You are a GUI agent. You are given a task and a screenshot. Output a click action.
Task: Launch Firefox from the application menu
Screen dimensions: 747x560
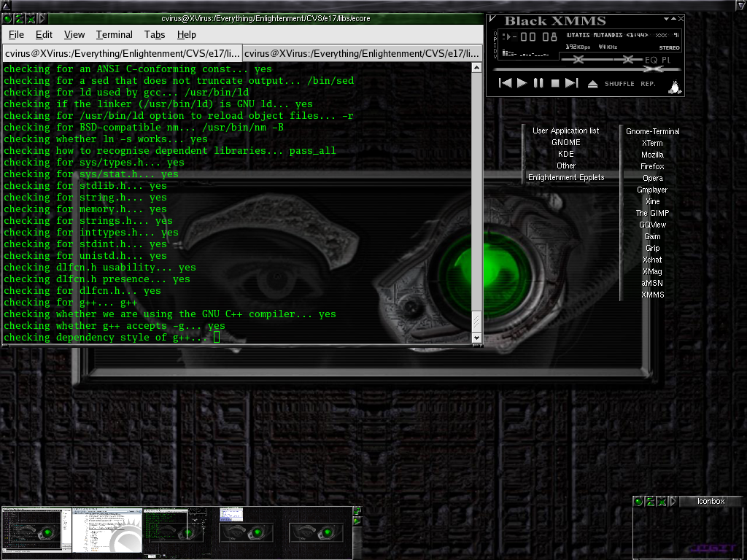[x=652, y=166]
